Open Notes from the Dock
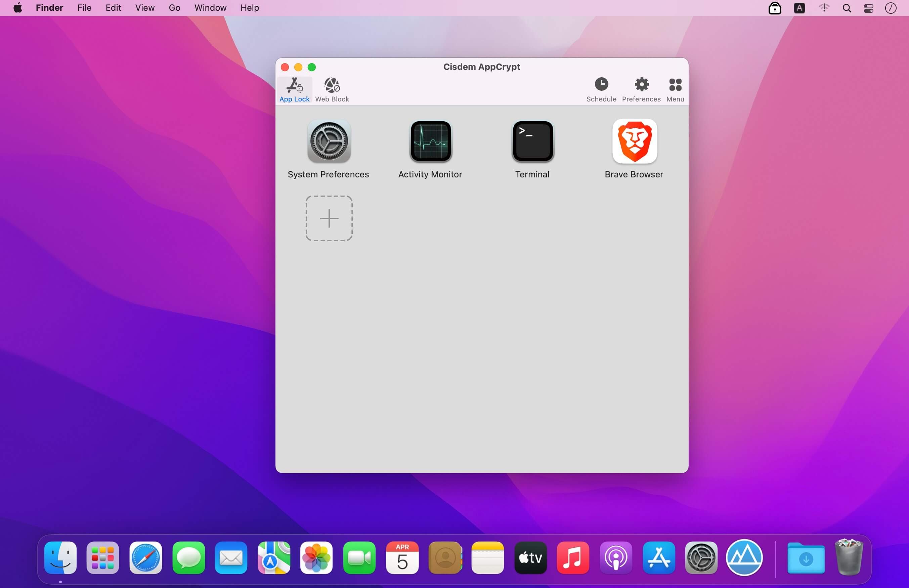909x588 pixels. pos(488,557)
